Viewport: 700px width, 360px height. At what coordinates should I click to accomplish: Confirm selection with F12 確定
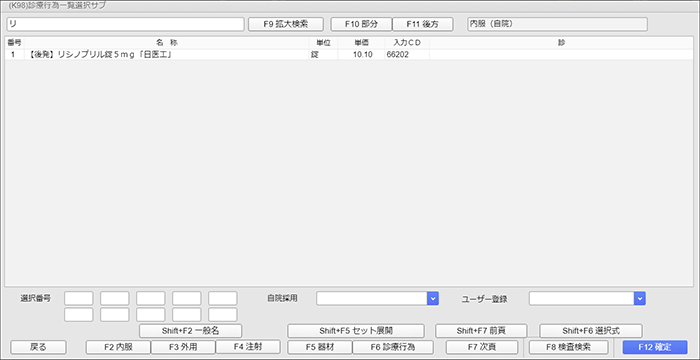point(655,347)
